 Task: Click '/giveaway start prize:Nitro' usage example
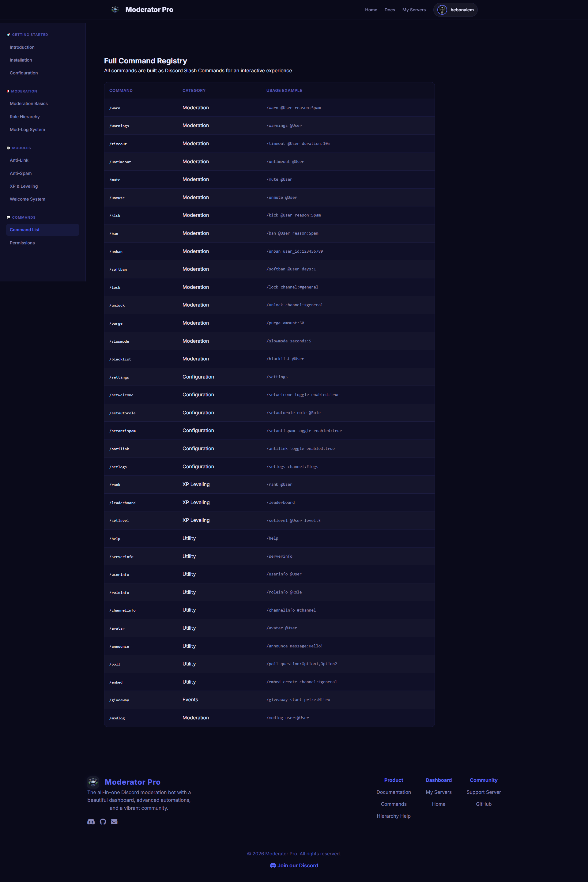pos(298,700)
